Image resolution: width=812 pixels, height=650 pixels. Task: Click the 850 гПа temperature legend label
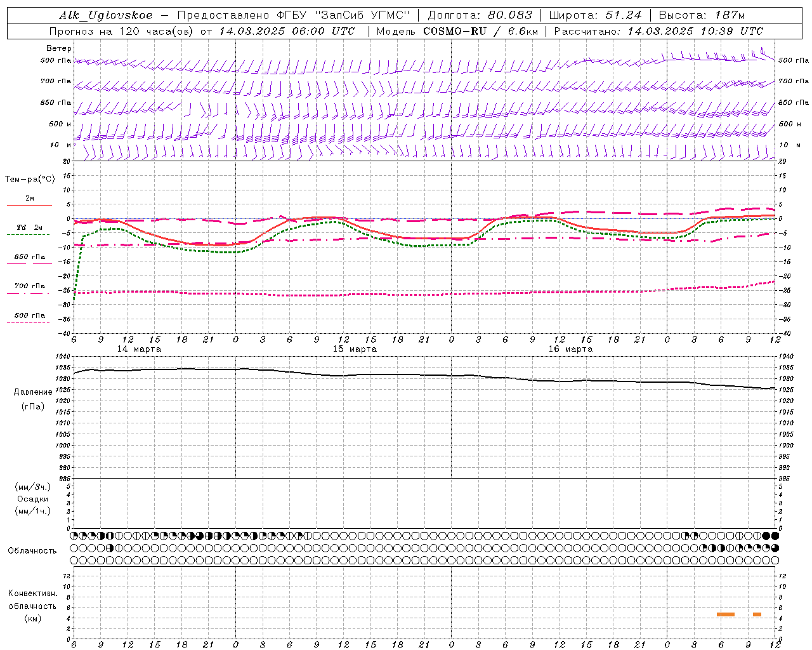(x=30, y=257)
